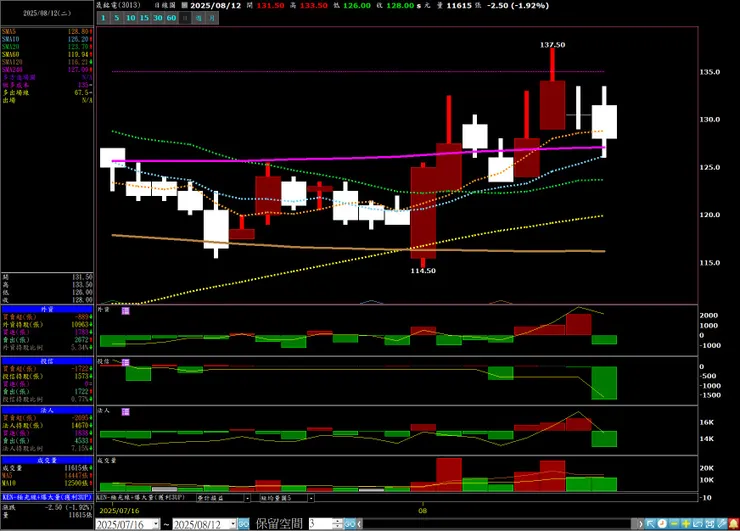Viewport: 740px width, 531px height.
Task: Click the 2025/08/12 date header at top-left
Action: pos(47,13)
